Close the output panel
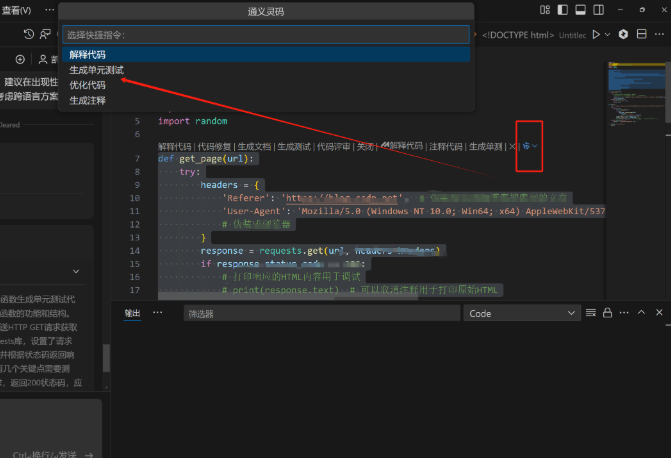The image size is (671, 458). click(x=659, y=312)
